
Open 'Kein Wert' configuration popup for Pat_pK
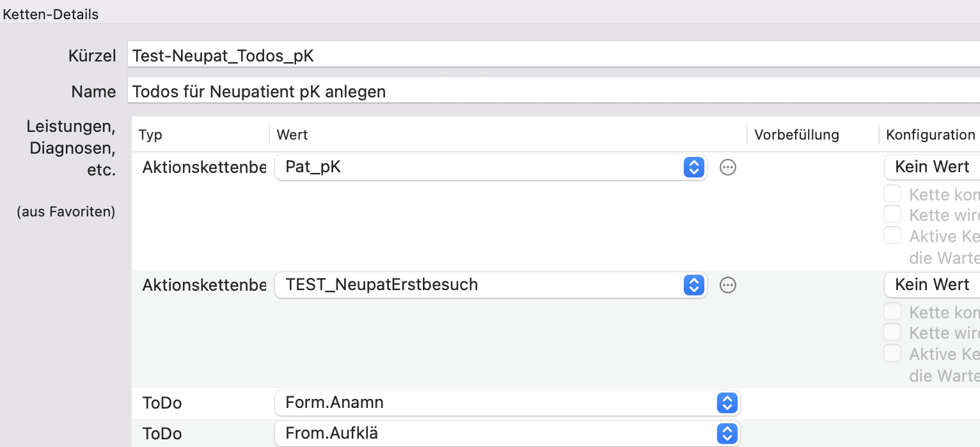coord(932,167)
